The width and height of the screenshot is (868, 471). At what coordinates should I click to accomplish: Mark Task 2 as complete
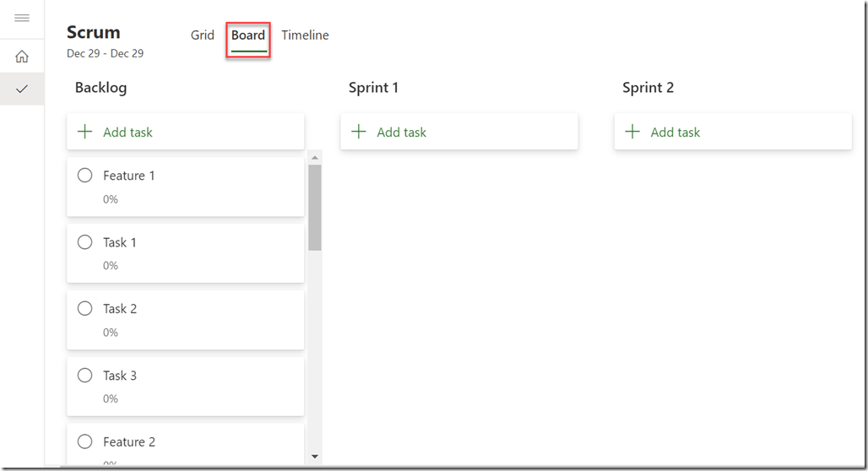coord(84,309)
